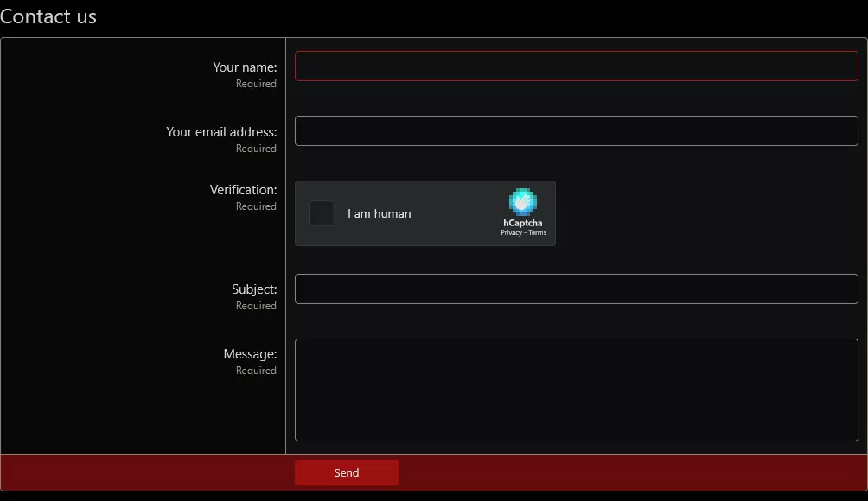Screen dimensions: 868x501
Task: Click the "Your email address:" label
Action: (221, 132)
